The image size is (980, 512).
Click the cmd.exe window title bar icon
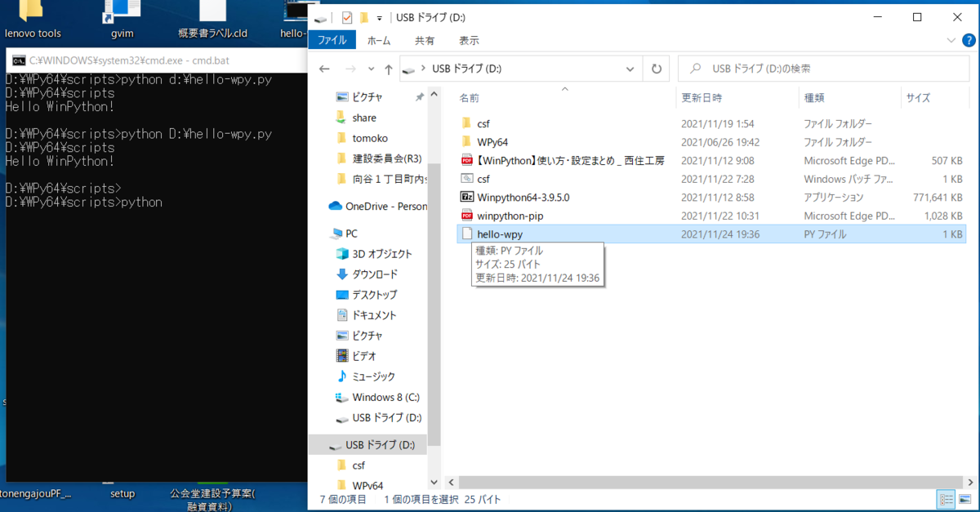coord(17,60)
